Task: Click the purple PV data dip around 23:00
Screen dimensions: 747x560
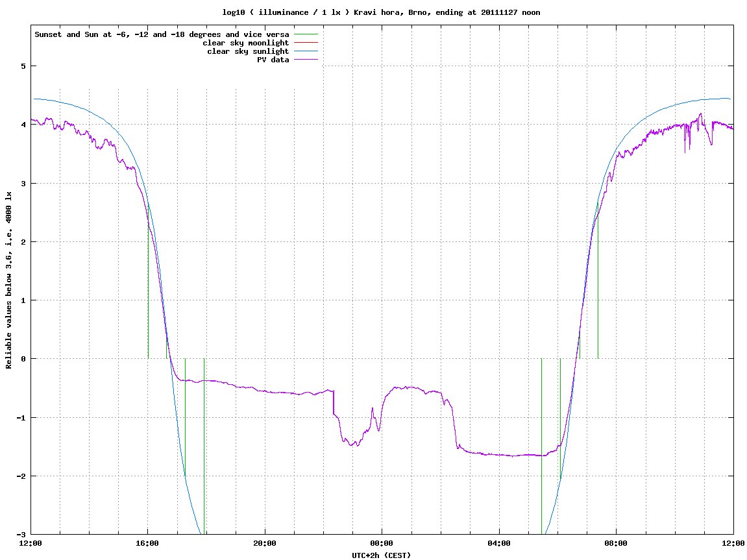Action: coord(352,444)
